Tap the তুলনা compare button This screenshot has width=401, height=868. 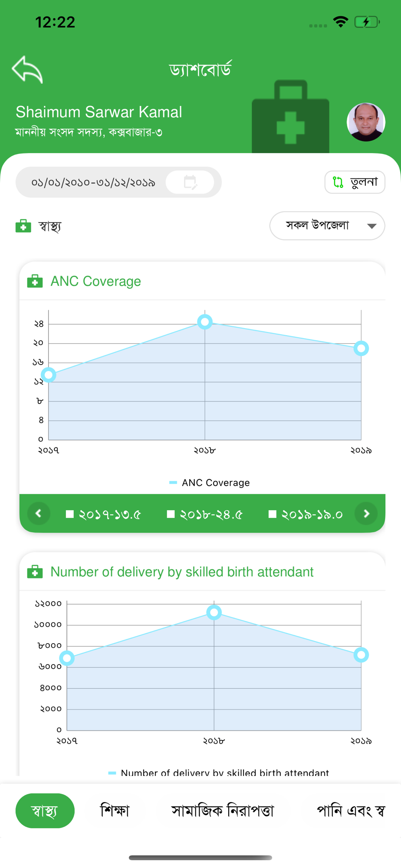(355, 182)
